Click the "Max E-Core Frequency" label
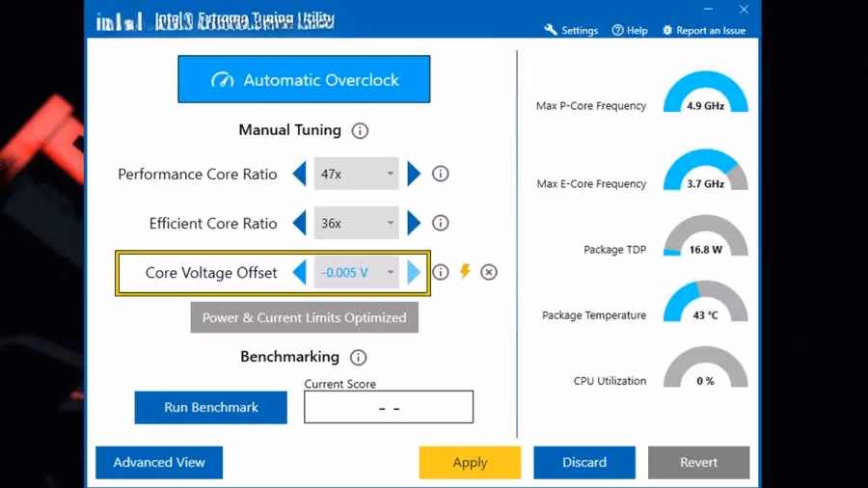 591,183
